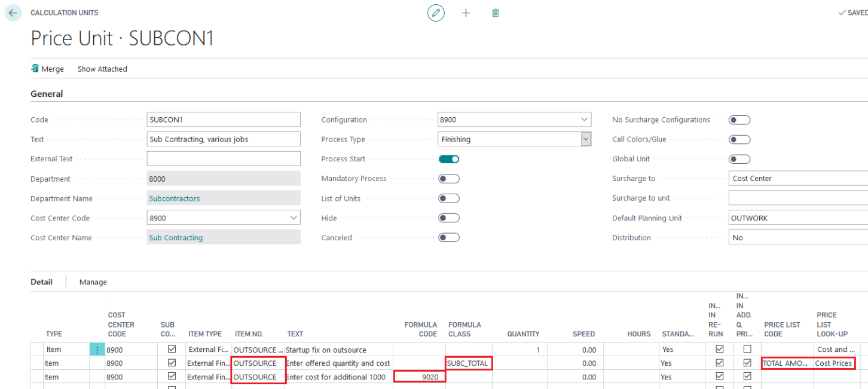Open the Distribution dropdown
Viewport: 868px width, 389px height.
(798, 238)
